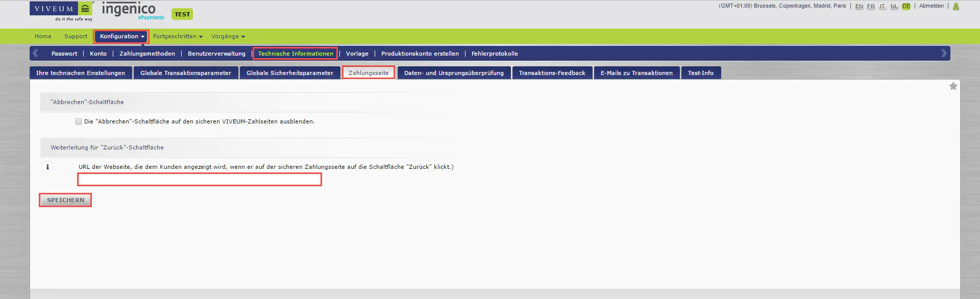
Task: Enable hiding the "Abbrechen" button checkbox
Action: click(79, 121)
